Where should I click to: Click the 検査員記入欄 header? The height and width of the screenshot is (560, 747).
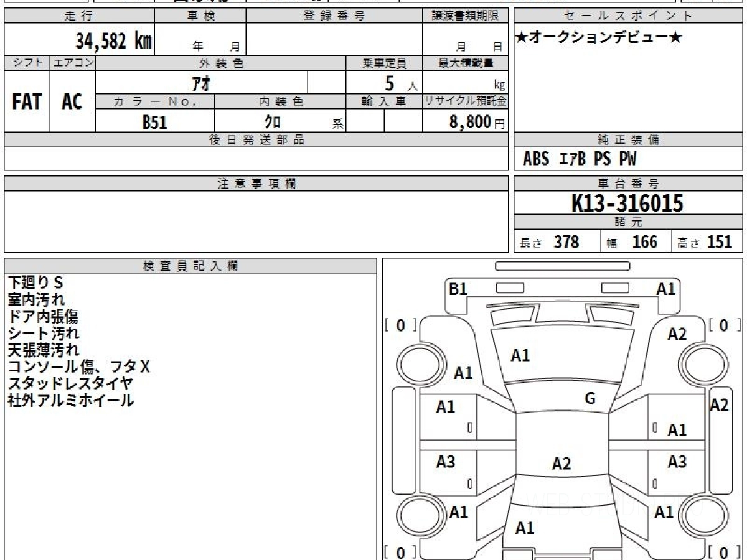pos(190,266)
